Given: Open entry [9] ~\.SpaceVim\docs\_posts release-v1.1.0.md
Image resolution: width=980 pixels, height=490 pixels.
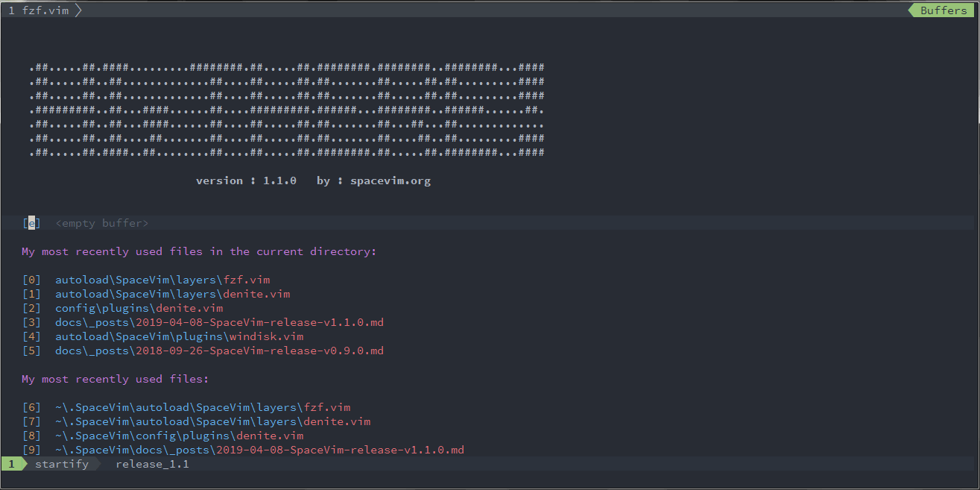Looking at the screenshot, I should 243,450.
